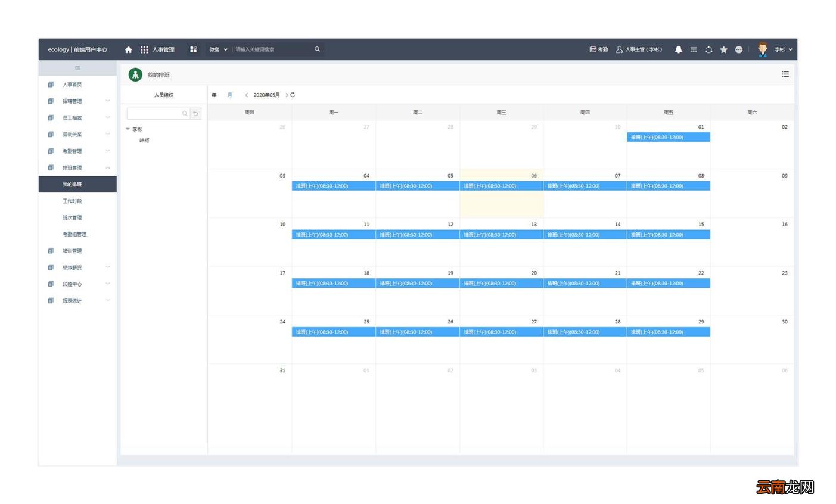Image resolution: width=836 pixels, height=504 pixels.
Task: Open the grid list icon beside the bell
Action: click(694, 49)
